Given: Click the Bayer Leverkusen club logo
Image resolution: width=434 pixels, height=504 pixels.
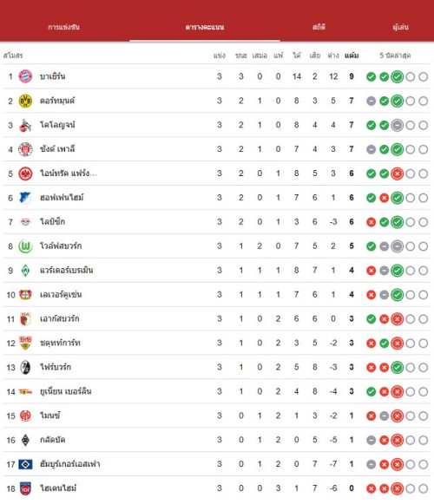Looking at the screenshot, I should point(25,294).
